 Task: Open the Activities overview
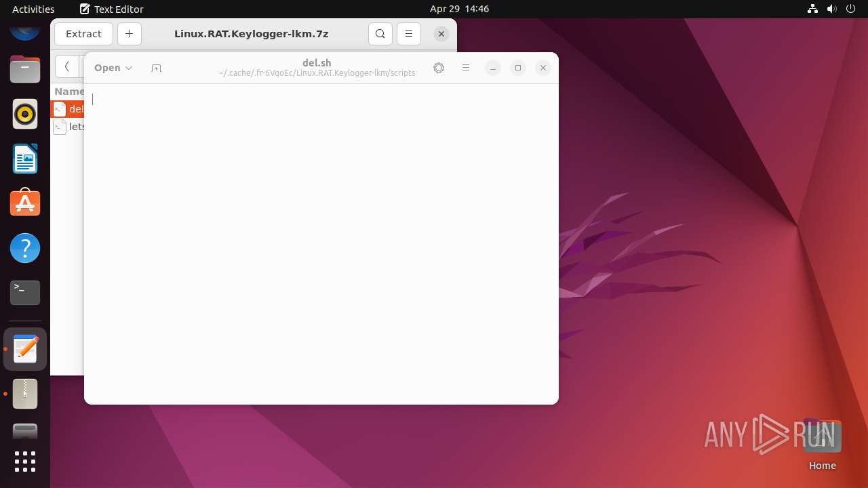[x=33, y=9]
